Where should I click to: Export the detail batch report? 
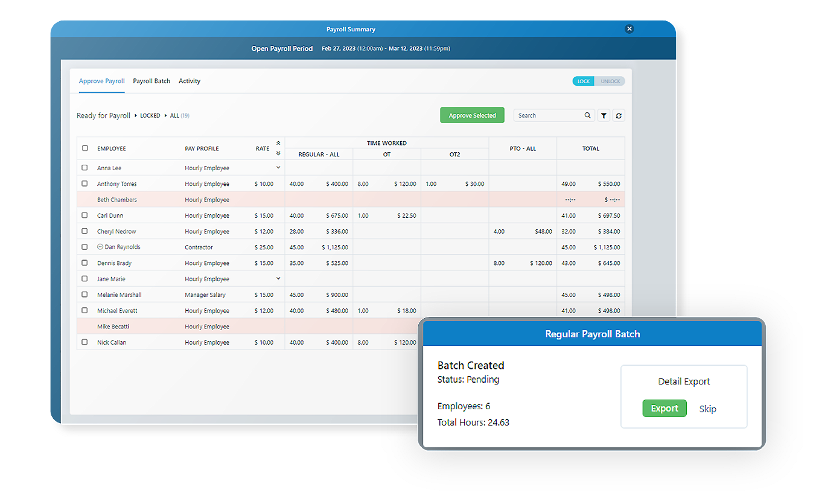pyautogui.click(x=664, y=408)
